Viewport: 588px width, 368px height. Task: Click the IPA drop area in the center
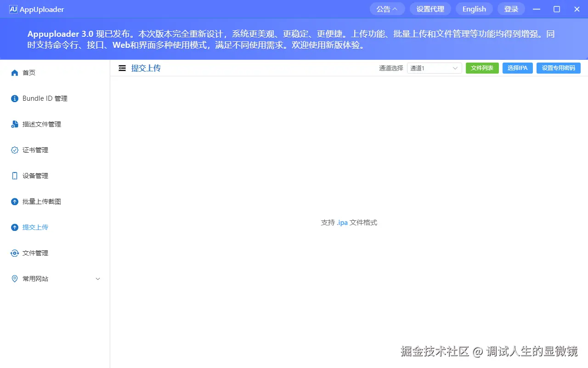349,222
